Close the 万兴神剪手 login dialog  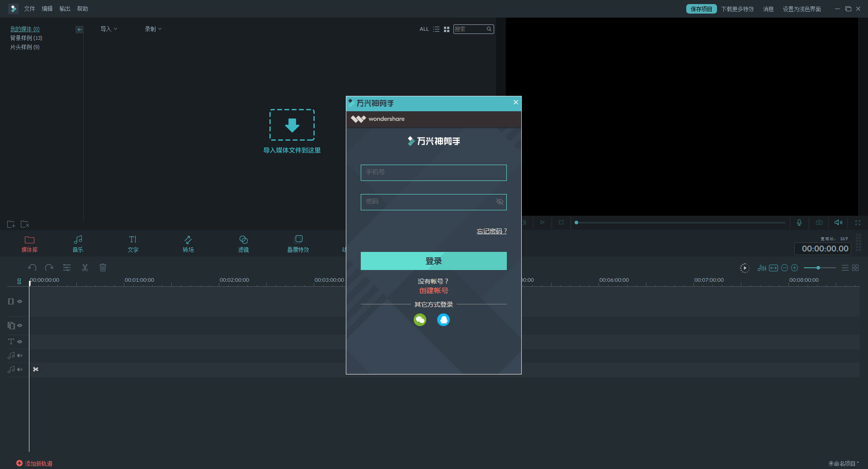point(515,102)
